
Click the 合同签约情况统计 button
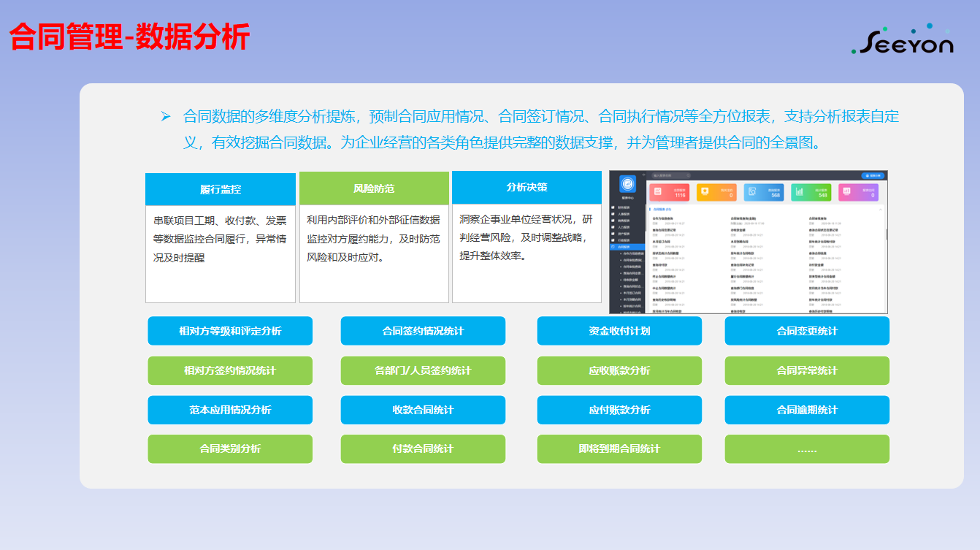coord(423,331)
